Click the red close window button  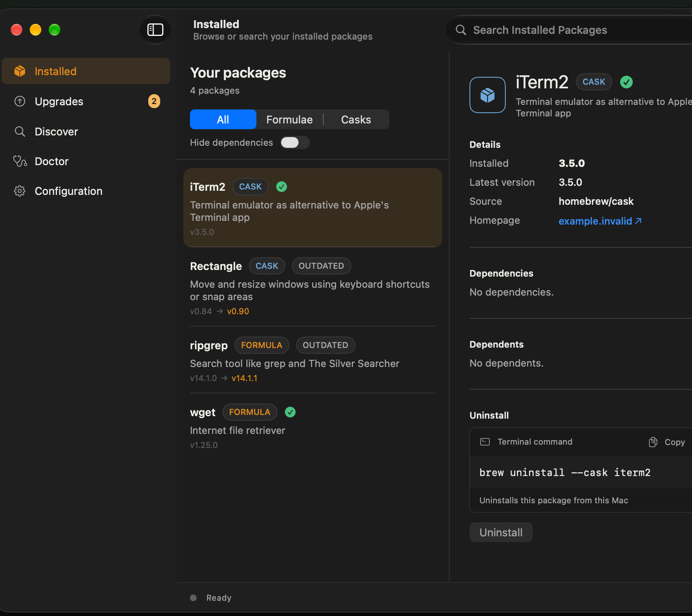pos(17,30)
